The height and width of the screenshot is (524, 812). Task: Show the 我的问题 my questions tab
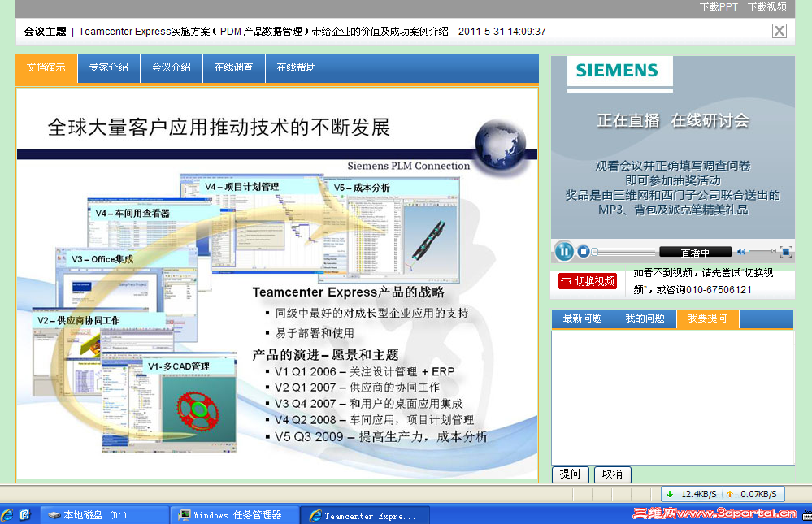[x=645, y=319]
